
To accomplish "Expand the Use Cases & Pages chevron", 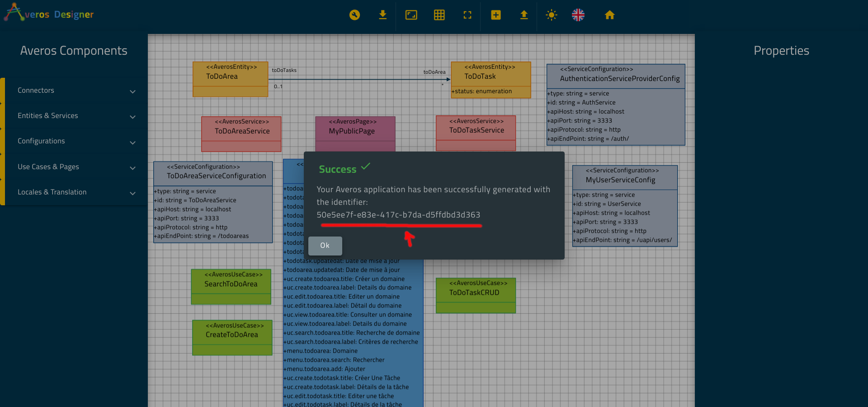I will pyautogui.click(x=132, y=168).
